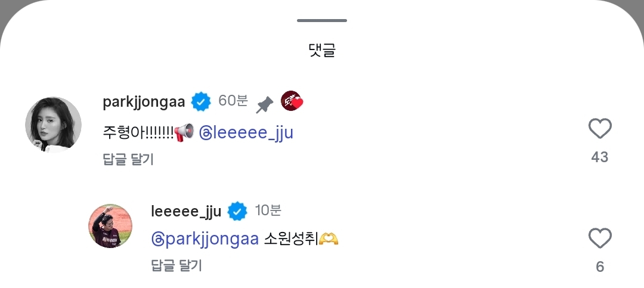Click the pin icon on parkjjongaa's comment

click(264, 105)
